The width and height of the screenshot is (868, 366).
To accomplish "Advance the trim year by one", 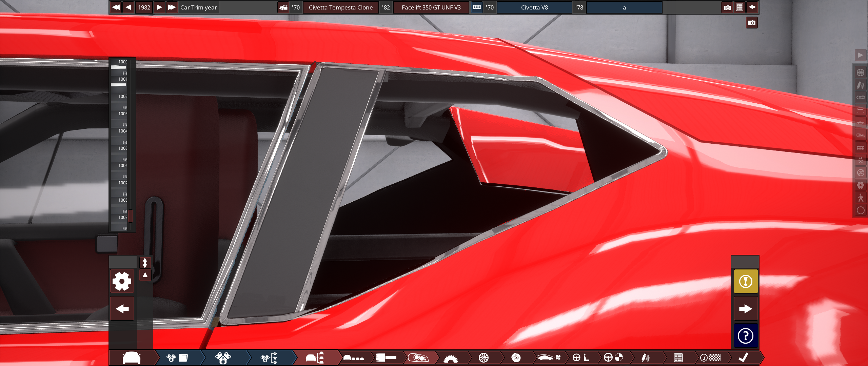I will [159, 7].
